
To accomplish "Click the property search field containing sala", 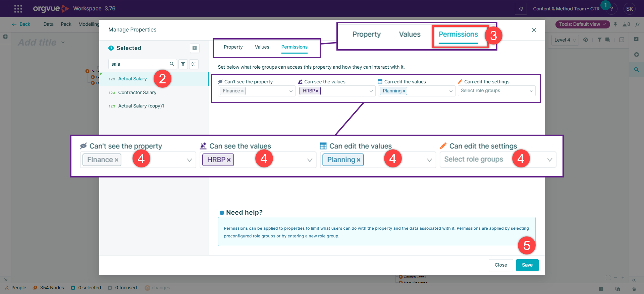I will point(138,64).
